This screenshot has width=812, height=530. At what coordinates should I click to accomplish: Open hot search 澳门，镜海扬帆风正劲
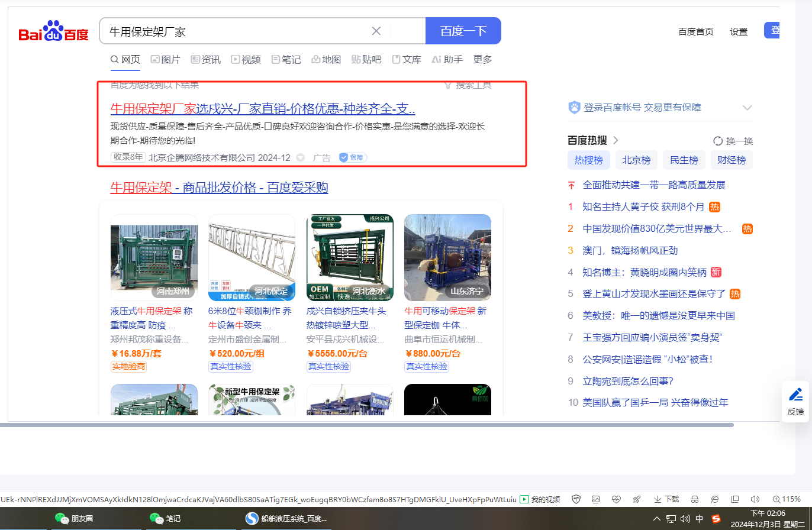pos(630,250)
